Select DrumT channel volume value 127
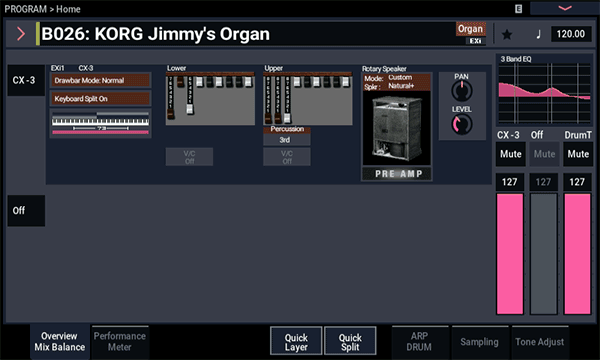The height and width of the screenshot is (360, 600). click(x=577, y=182)
